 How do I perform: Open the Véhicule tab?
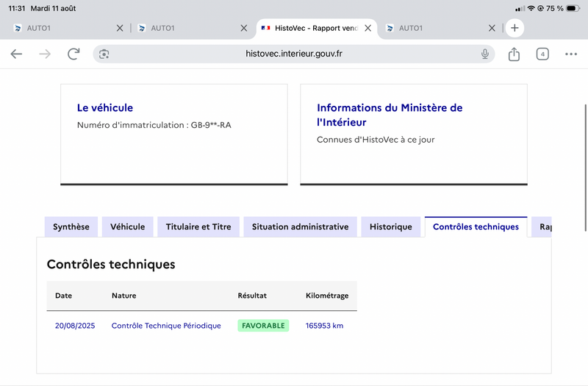(x=127, y=226)
